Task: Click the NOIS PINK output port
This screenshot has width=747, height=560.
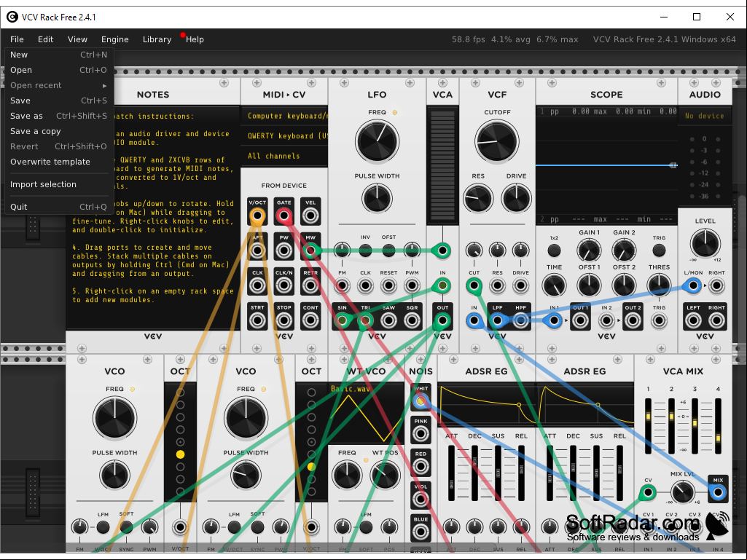Action: [x=421, y=434]
